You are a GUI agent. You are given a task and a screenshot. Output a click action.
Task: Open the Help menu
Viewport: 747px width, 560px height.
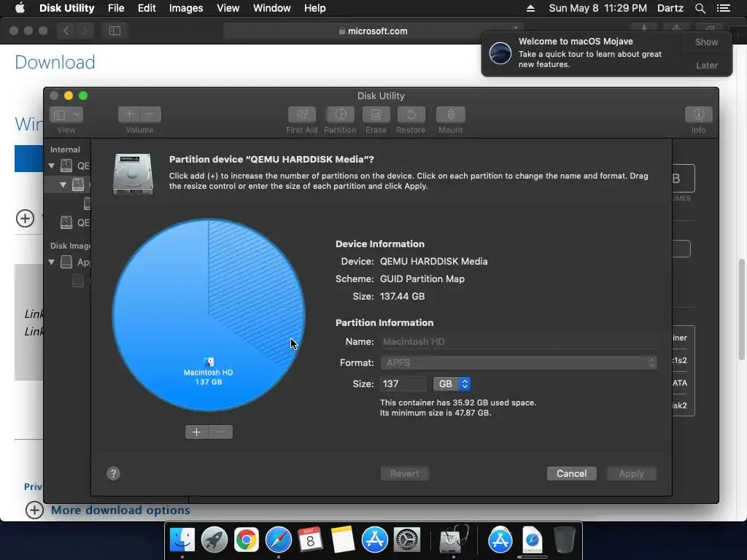[x=315, y=8]
